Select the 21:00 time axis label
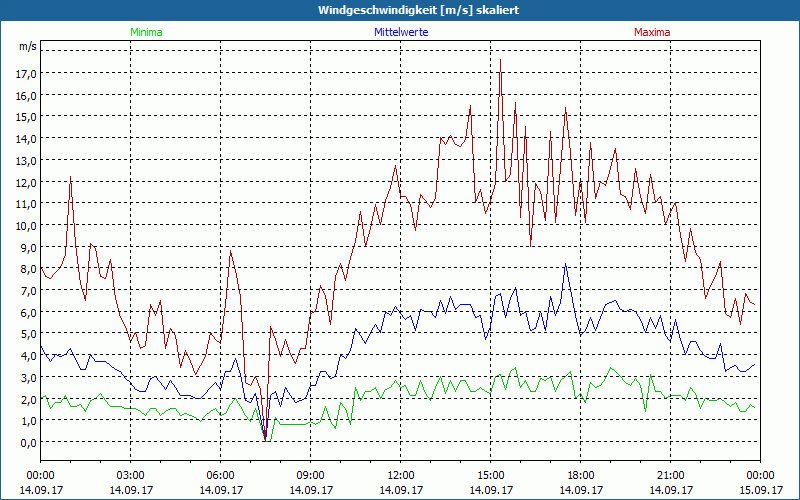This screenshot has height=500, width=800. [670, 475]
